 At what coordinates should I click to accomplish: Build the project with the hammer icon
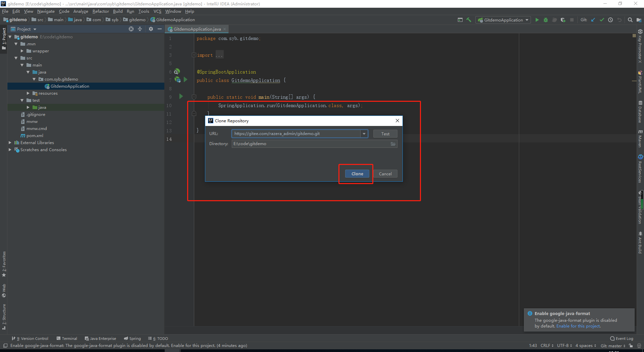[x=469, y=20]
